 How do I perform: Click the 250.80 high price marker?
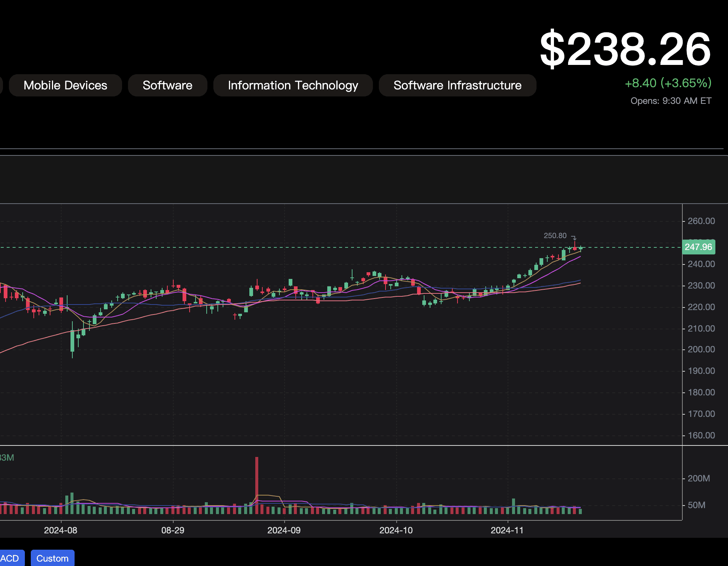coord(555,236)
